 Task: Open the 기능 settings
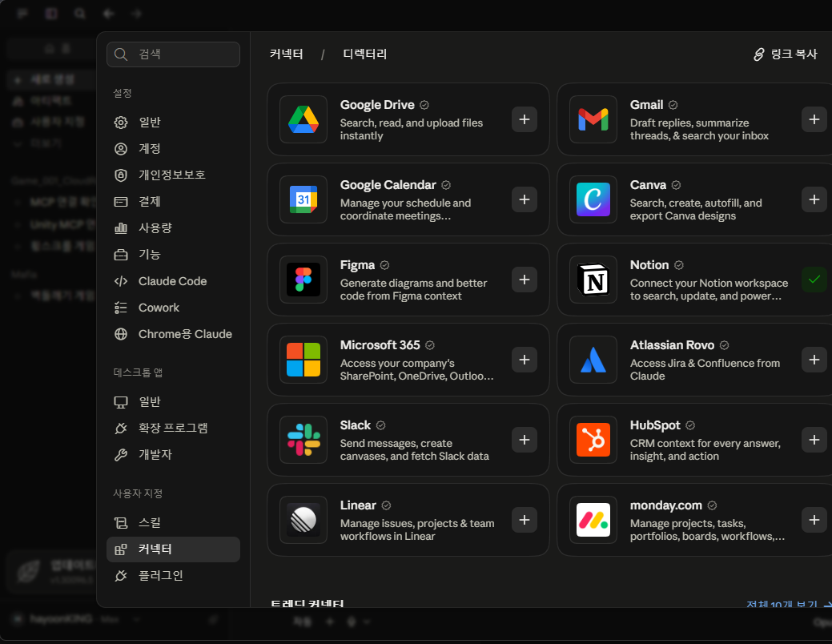(x=173, y=254)
